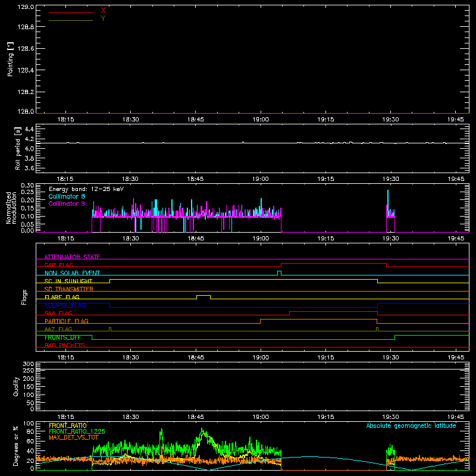
Task: Click 18:15 time label under Pointing panel
Action: (65, 120)
